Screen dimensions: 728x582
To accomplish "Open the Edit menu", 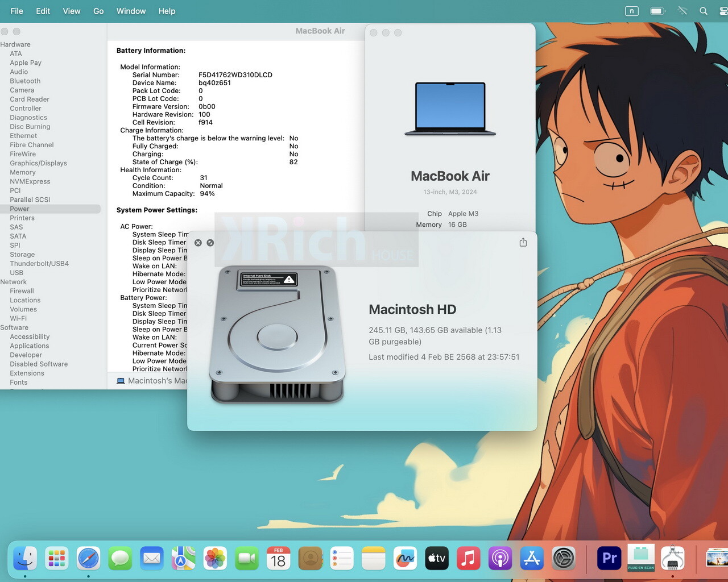I will [43, 11].
